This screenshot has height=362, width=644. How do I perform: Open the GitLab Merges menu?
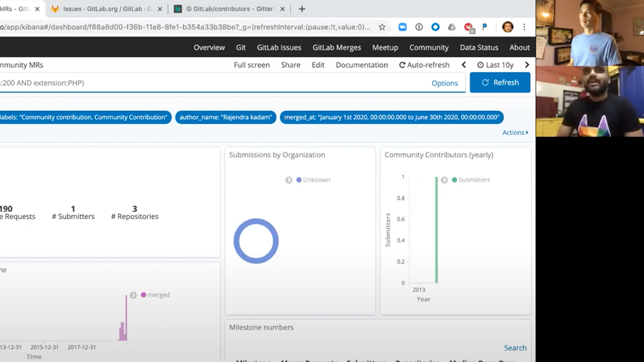pos(337,47)
